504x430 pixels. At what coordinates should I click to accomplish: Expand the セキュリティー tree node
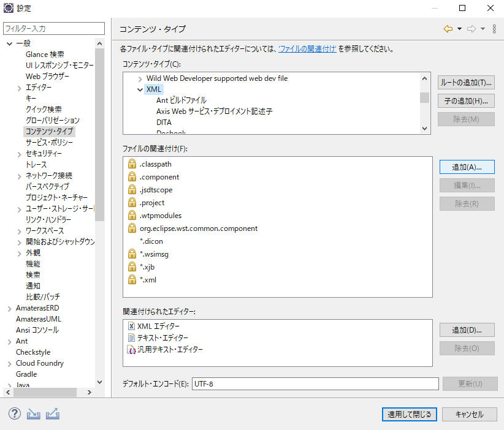click(19, 154)
